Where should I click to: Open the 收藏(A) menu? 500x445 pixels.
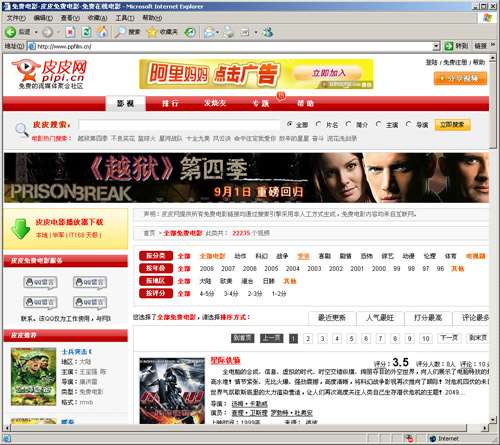click(x=97, y=18)
